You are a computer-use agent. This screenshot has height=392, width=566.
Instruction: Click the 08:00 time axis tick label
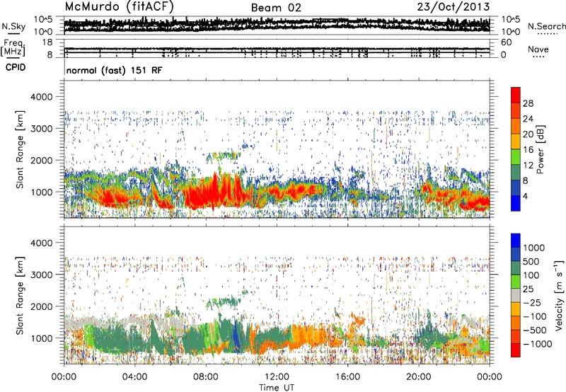pyautogui.click(x=206, y=377)
